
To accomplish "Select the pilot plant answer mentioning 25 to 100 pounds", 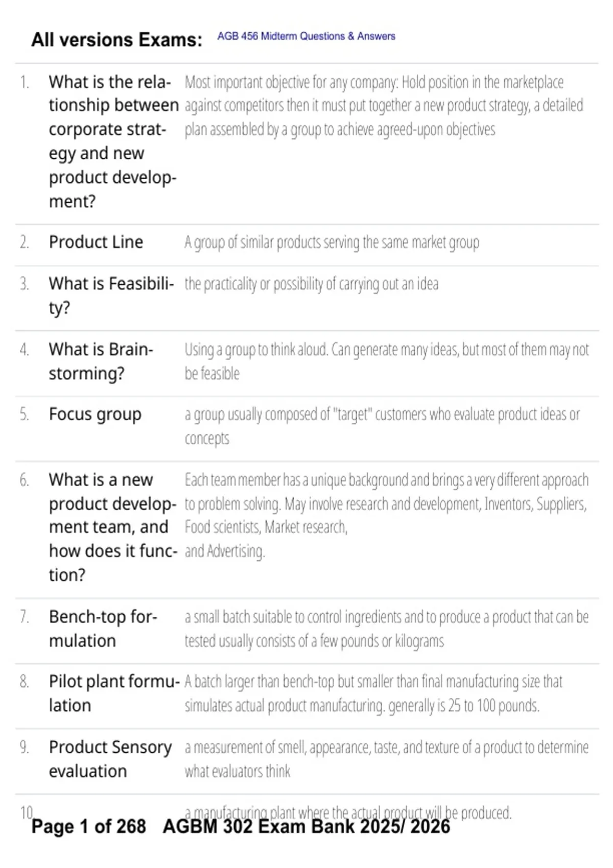I will pos(373,693).
